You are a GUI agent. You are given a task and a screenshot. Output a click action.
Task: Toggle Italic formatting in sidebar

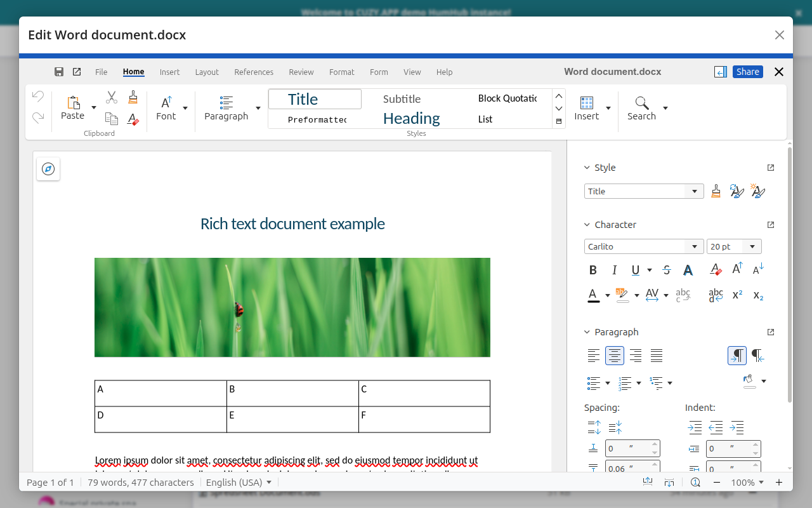pos(614,270)
